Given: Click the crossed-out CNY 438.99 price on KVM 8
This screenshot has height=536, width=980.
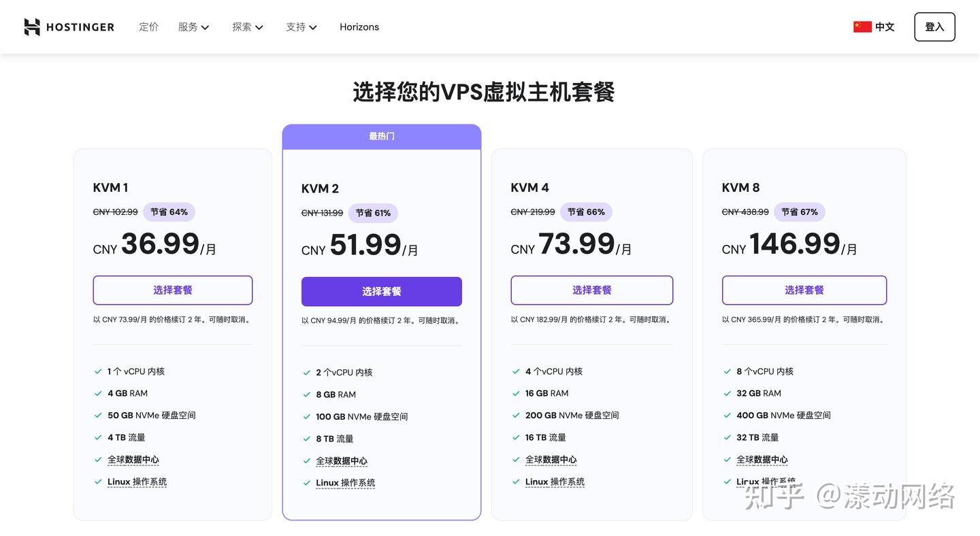Looking at the screenshot, I should click(745, 212).
